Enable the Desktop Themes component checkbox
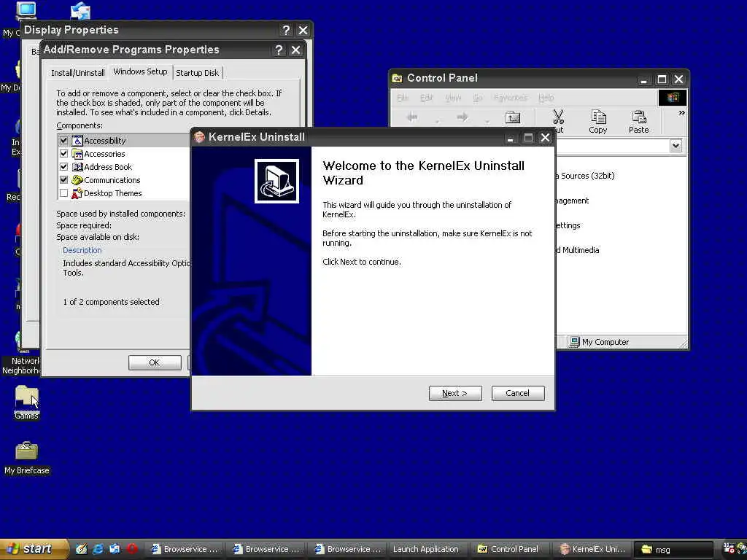Viewport: 747px width, 560px height. tap(64, 192)
